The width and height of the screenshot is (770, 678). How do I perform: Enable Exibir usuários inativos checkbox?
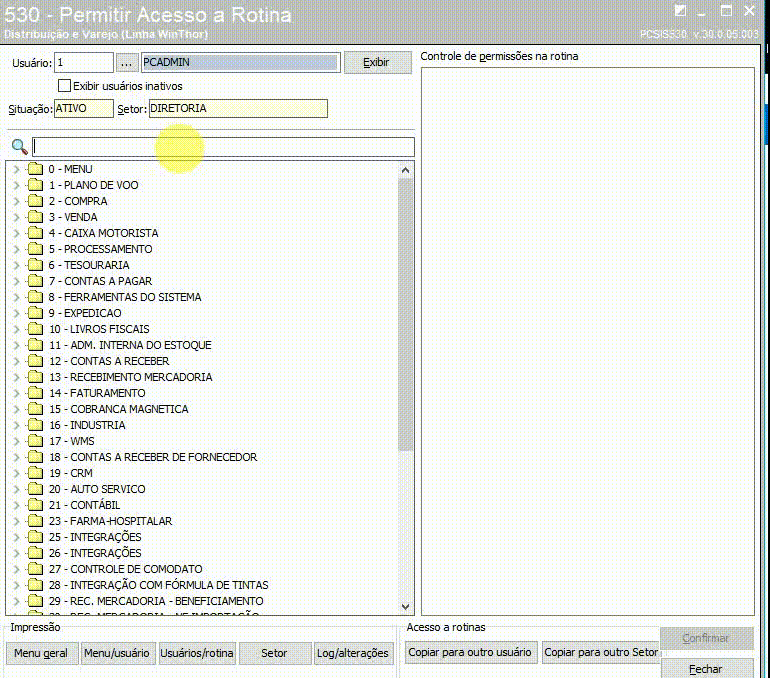pos(64,86)
